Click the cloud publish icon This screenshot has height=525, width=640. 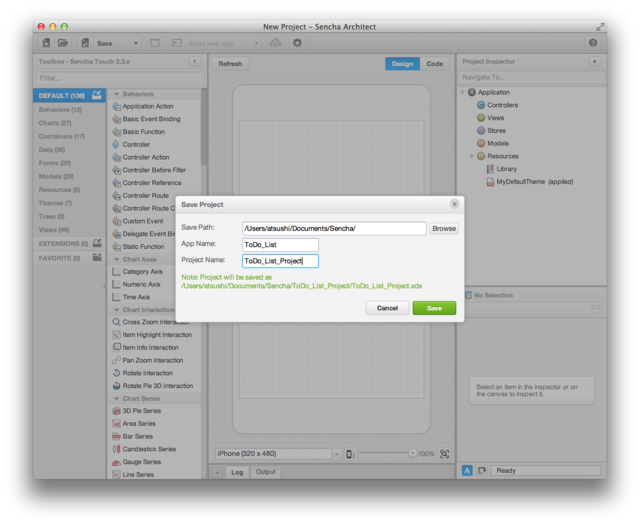[276, 43]
